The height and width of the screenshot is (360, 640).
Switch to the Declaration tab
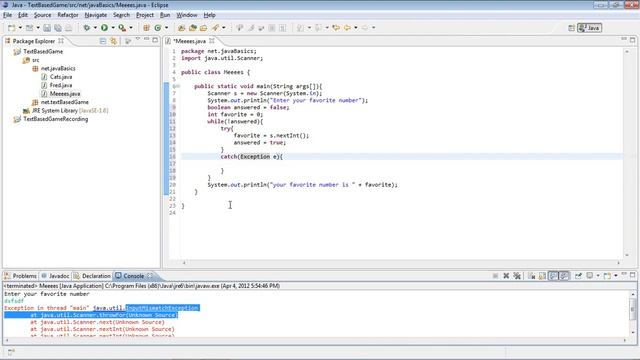92,276
